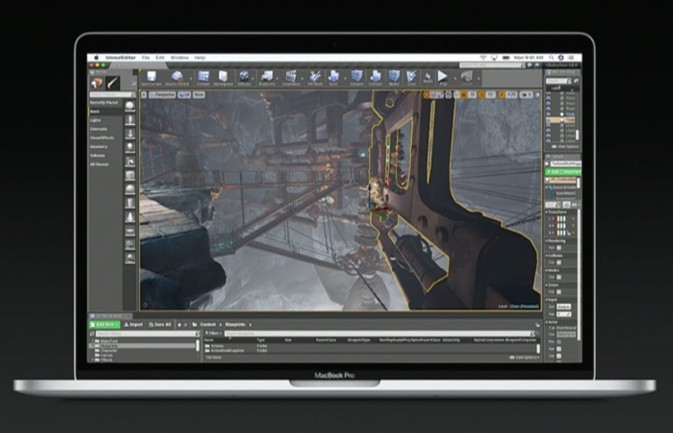Screen dimensions: 673x433
Task: Open the Play options dropdown arrow
Action: (x=454, y=79)
